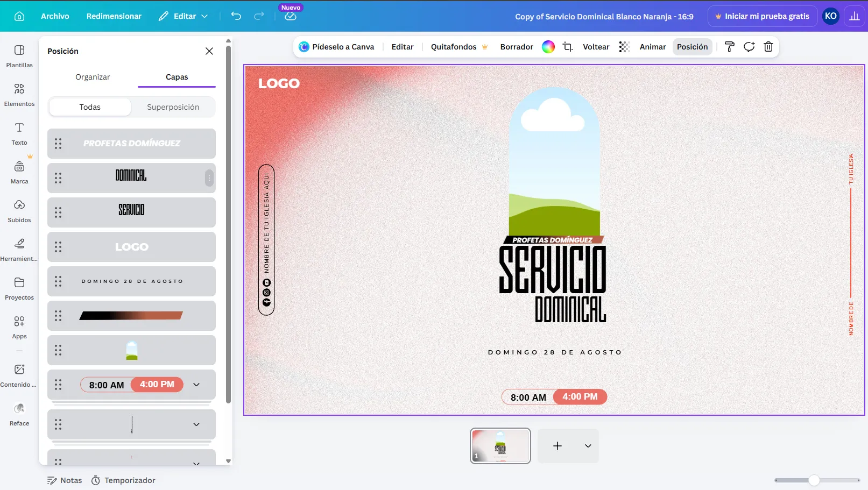Screen dimensions: 868x490
Task: Open the analytics chart icon
Action: tap(855, 16)
